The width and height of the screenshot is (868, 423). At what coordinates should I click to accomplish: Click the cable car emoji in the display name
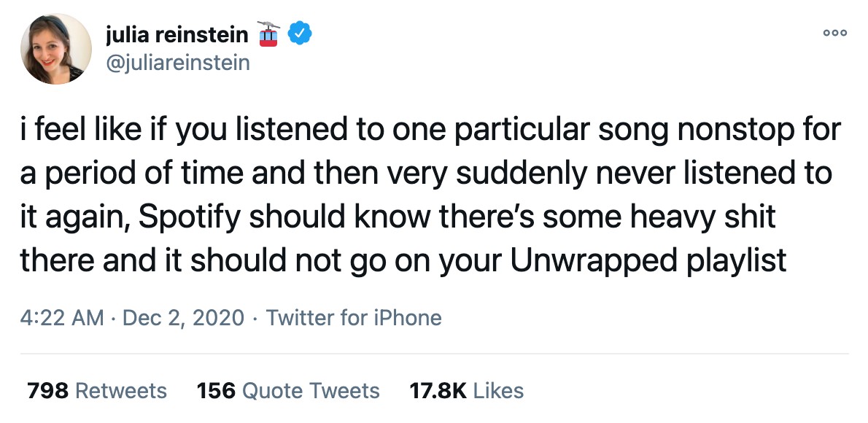pos(269,33)
